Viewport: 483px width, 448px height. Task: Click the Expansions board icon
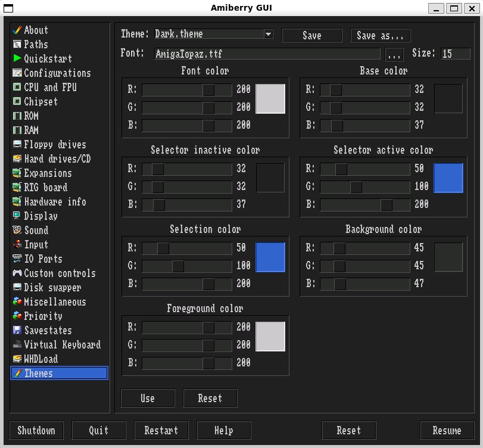tap(17, 173)
